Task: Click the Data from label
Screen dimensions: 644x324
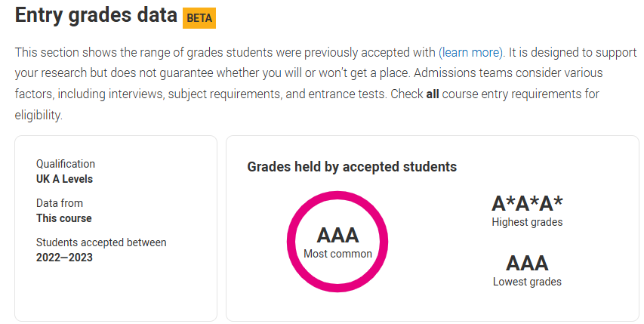Action: pos(60,203)
